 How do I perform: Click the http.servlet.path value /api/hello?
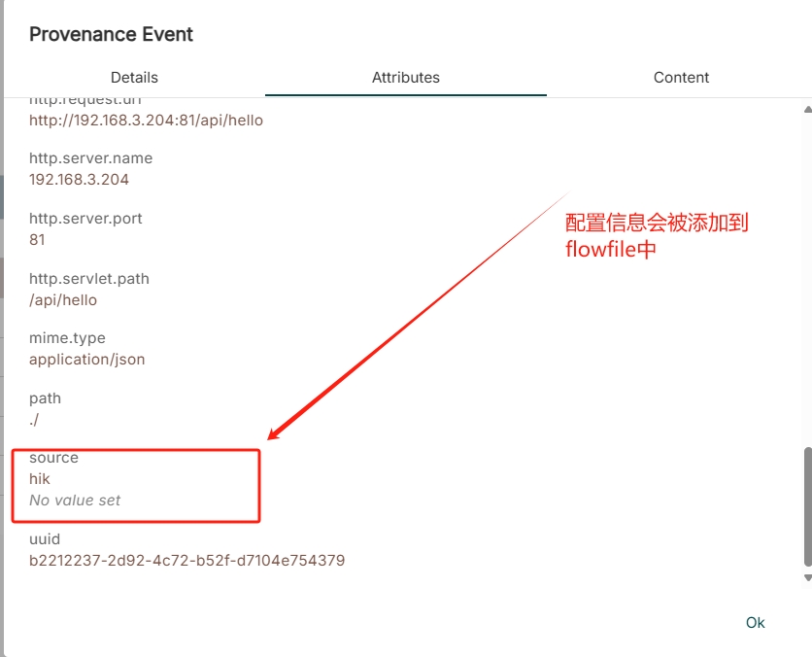[x=63, y=300]
